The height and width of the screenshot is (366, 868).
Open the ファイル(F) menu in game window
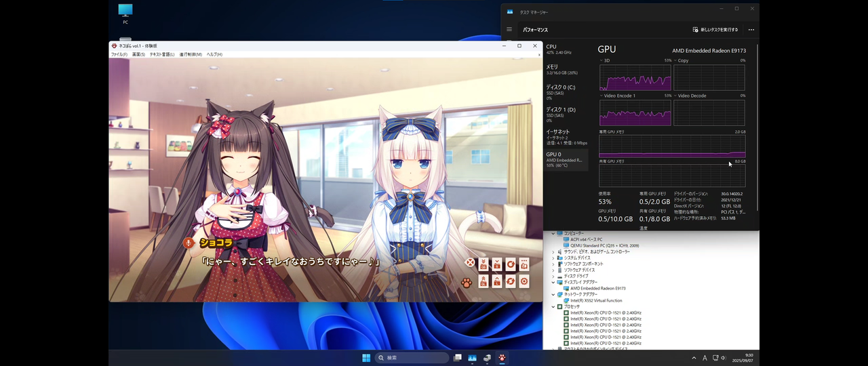click(119, 54)
